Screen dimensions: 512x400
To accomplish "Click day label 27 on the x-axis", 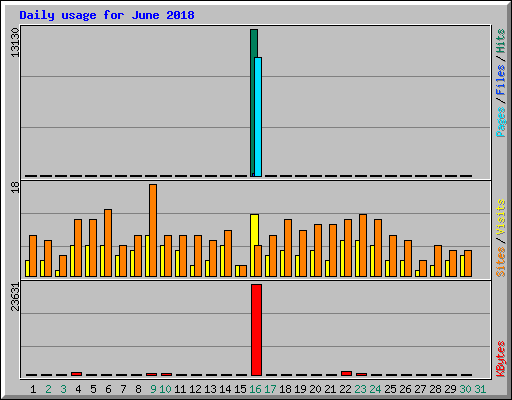I will pyautogui.click(x=420, y=389).
